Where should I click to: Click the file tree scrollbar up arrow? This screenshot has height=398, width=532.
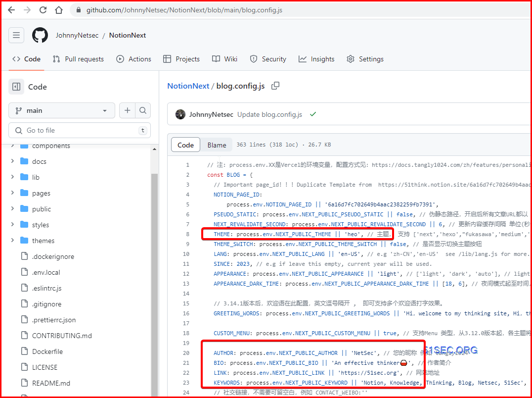coord(154,149)
